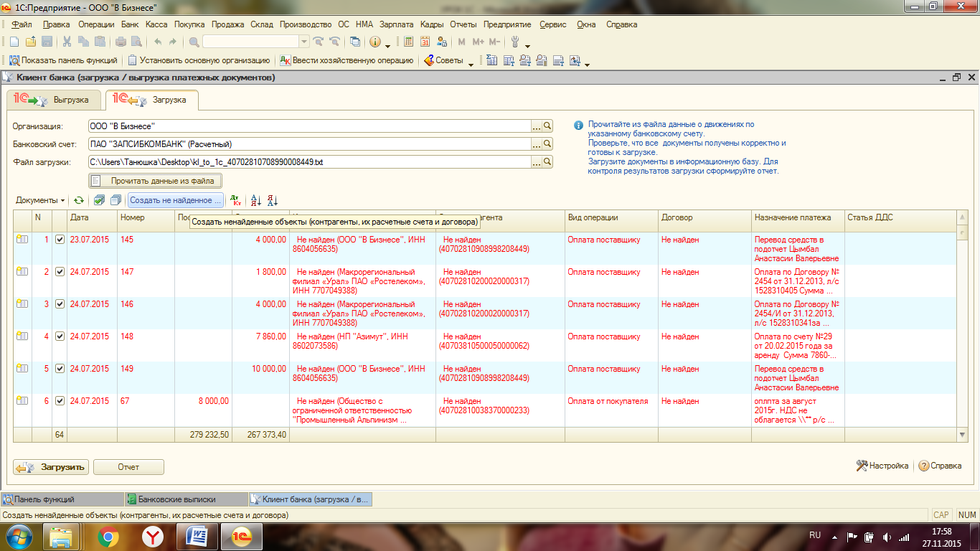Click the Отчет button
The width and height of the screenshot is (980, 551).
point(128,467)
